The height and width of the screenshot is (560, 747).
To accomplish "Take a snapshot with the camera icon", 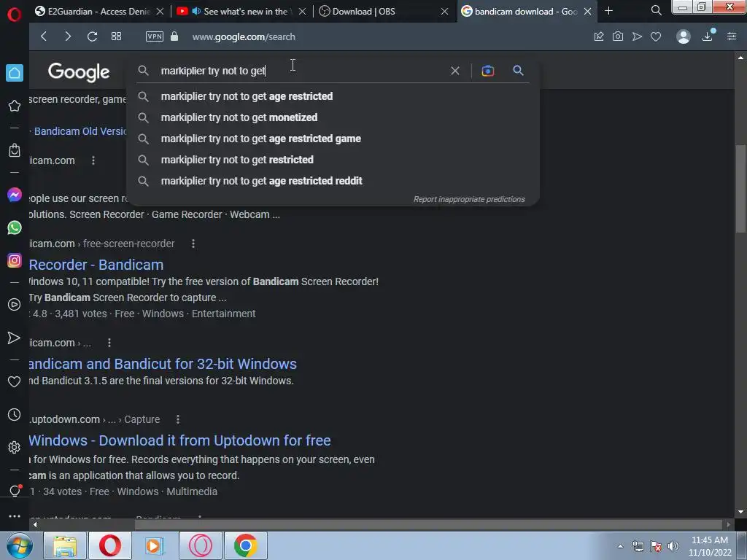I will (618, 36).
